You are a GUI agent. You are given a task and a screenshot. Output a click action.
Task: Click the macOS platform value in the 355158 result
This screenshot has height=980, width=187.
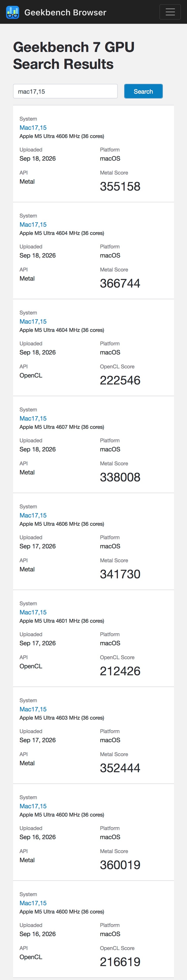[110, 159]
